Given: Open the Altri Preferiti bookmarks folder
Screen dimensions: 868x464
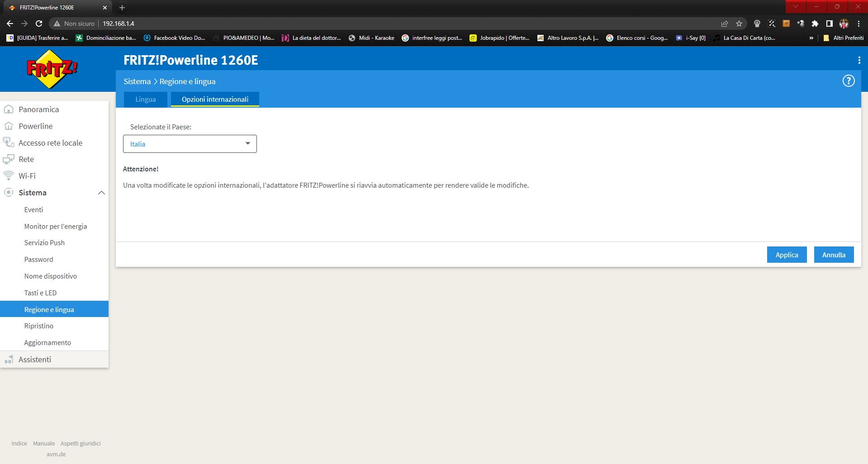Looking at the screenshot, I should [x=844, y=38].
